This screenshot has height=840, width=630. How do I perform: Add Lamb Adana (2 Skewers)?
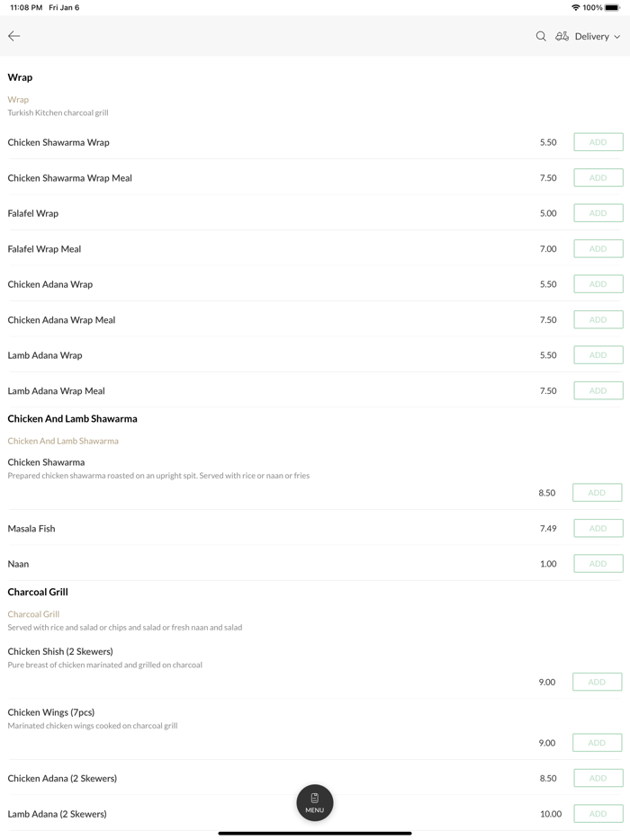(598, 814)
